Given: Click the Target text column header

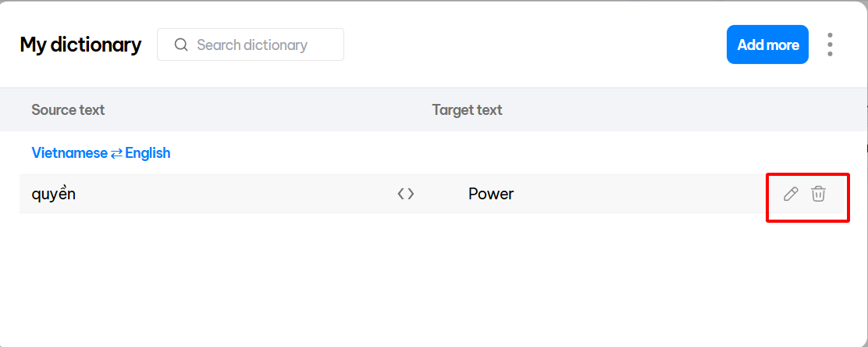Looking at the screenshot, I should pyautogui.click(x=467, y=109).
